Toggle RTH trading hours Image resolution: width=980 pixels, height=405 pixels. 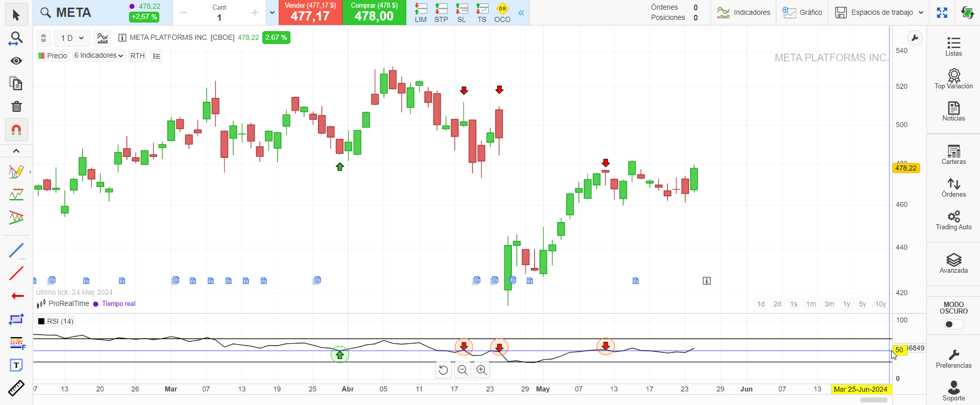[137, 56]
